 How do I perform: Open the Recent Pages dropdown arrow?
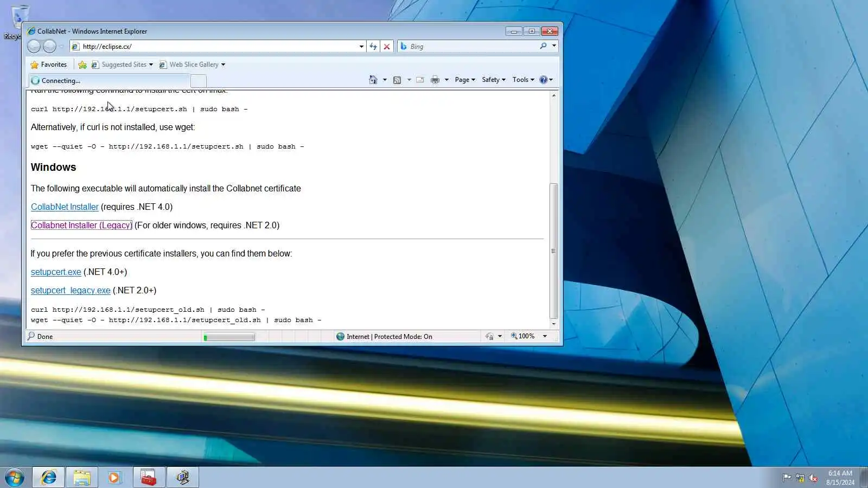(61, 47)
